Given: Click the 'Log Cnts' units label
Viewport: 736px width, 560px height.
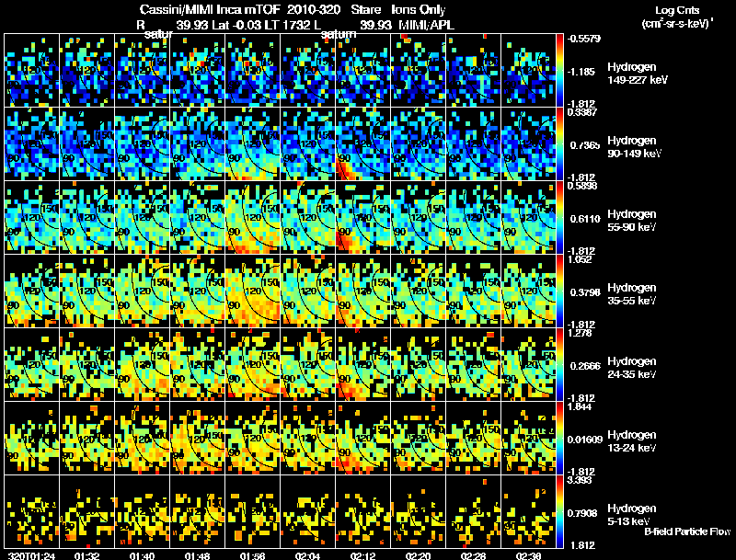Looking at the screenshot, I should 677,10.
